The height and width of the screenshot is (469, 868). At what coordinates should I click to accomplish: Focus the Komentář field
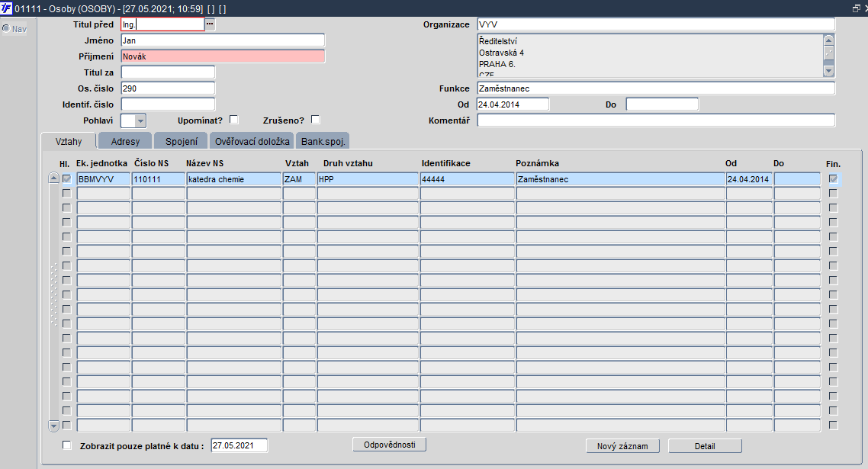tap(656, 120)
